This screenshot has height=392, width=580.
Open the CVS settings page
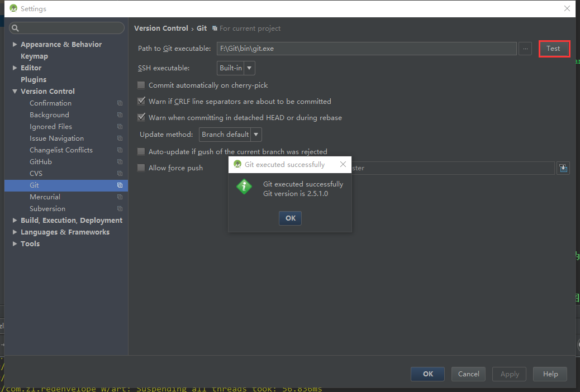(x=36, y=174)
